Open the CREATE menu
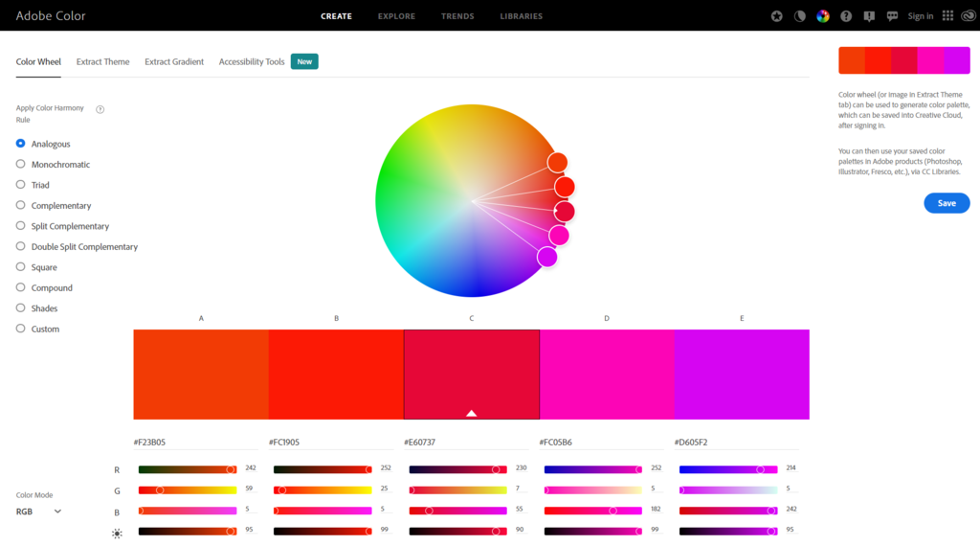 [x=336, y=16]
